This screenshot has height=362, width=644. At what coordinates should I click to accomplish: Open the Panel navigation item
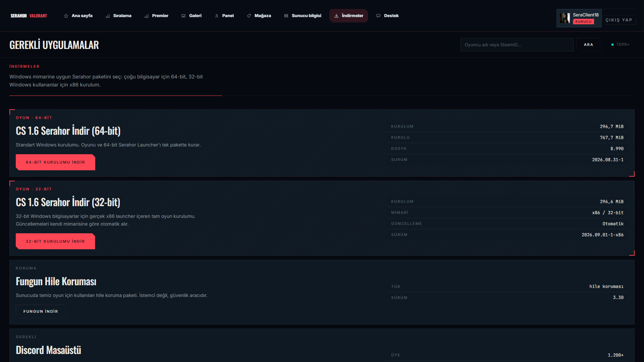pos(224,16)
